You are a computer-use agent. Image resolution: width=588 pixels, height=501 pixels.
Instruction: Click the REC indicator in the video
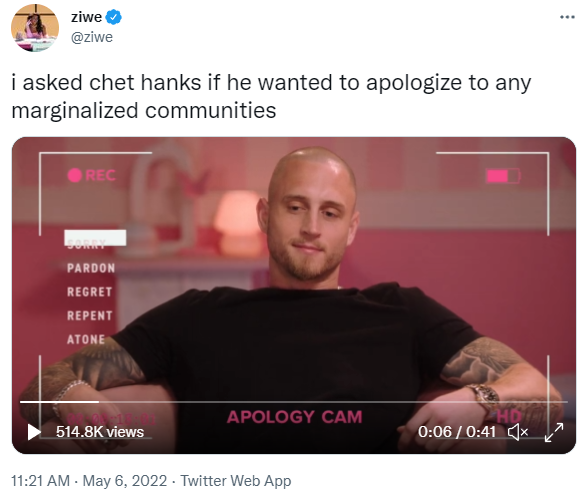point(92,175)
